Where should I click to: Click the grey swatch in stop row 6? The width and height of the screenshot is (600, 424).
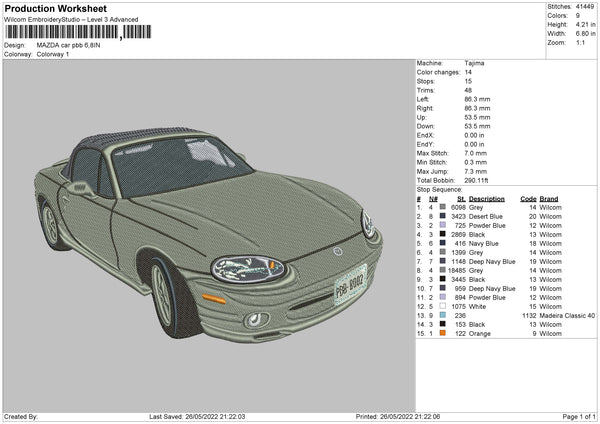point(443,252)
